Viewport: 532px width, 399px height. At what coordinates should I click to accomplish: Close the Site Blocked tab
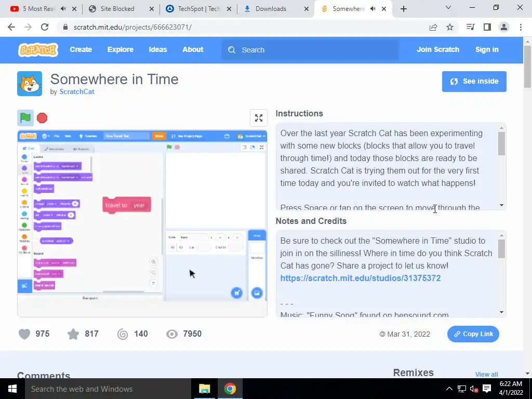(x=152, y=9)
